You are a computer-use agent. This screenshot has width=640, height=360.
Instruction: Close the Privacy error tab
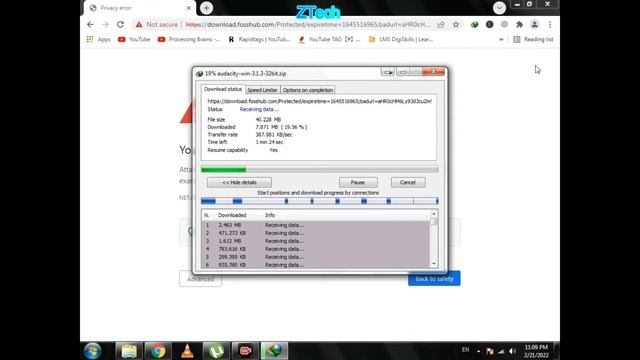(x=189, y=8)
